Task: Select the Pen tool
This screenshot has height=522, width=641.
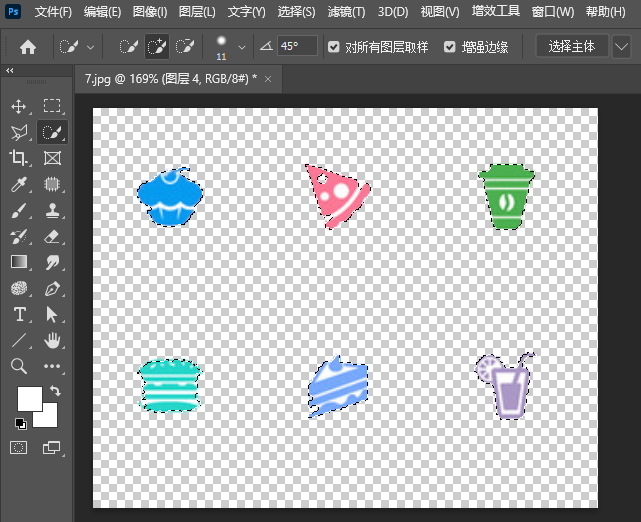Action: point(52,289)
